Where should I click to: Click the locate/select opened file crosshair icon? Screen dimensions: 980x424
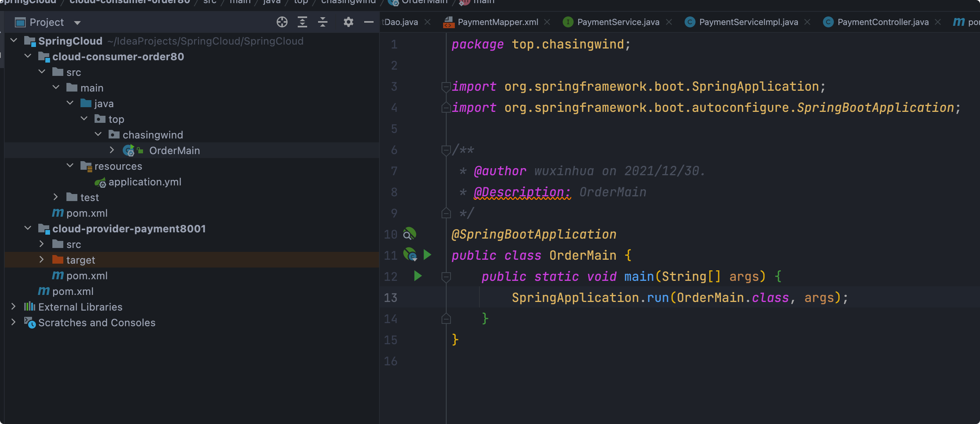(282, 22)
